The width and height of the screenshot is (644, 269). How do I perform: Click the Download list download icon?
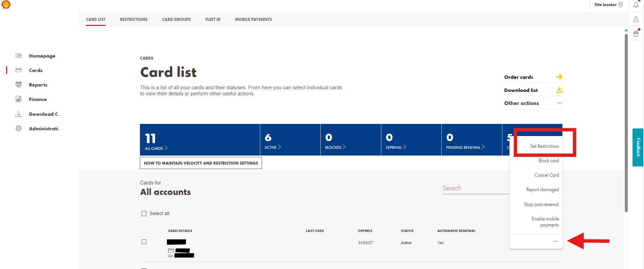pos(559,90)
